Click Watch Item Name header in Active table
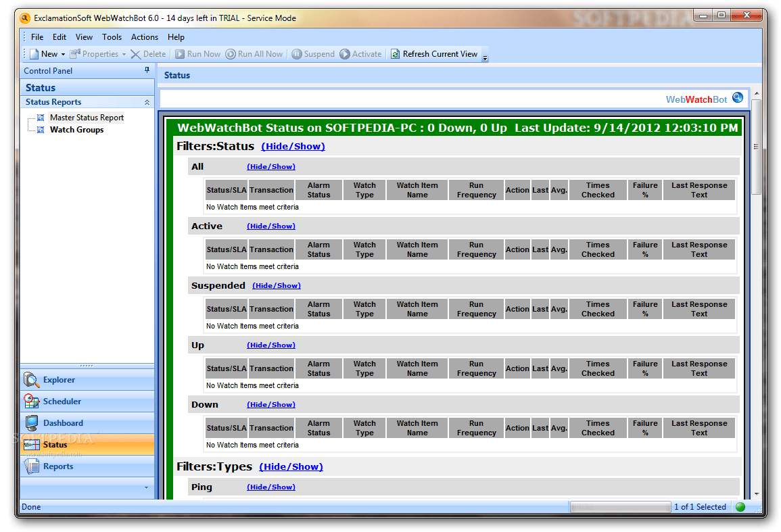 pyautogui.click(x=417, y=249)
